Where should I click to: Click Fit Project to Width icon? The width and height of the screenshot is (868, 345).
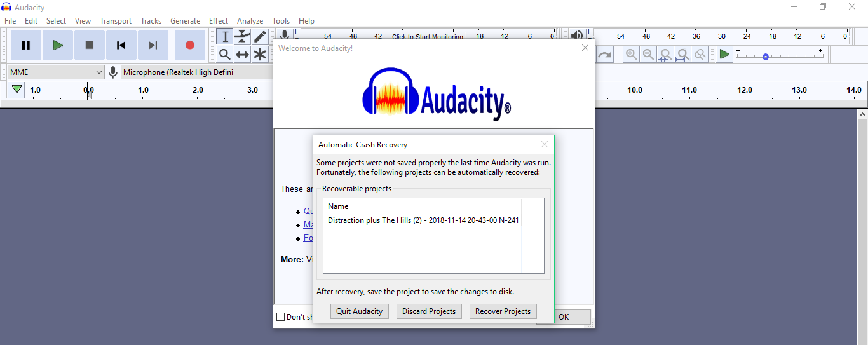[682, 55]
